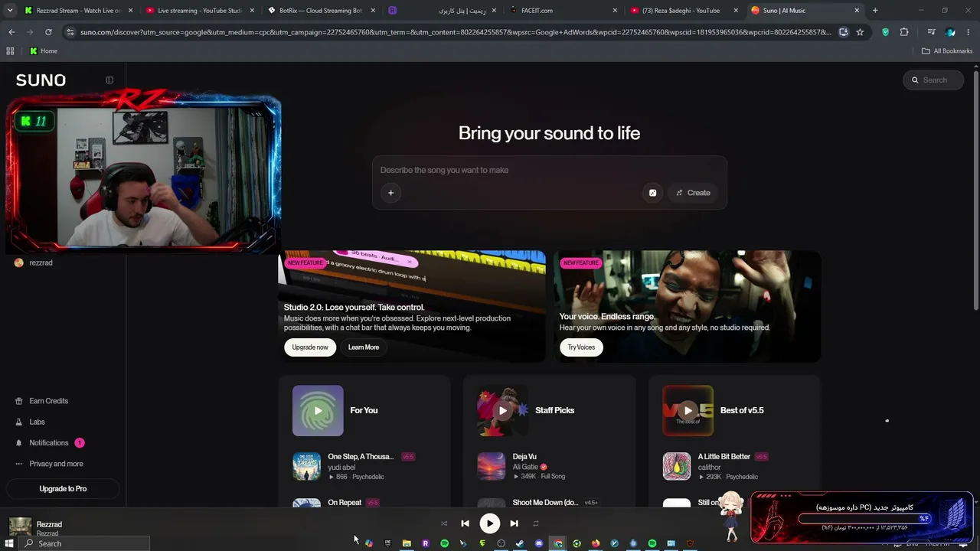980x551 pixels.
Task: Open the Chrome taskbar icon
Action: [557, 543]
